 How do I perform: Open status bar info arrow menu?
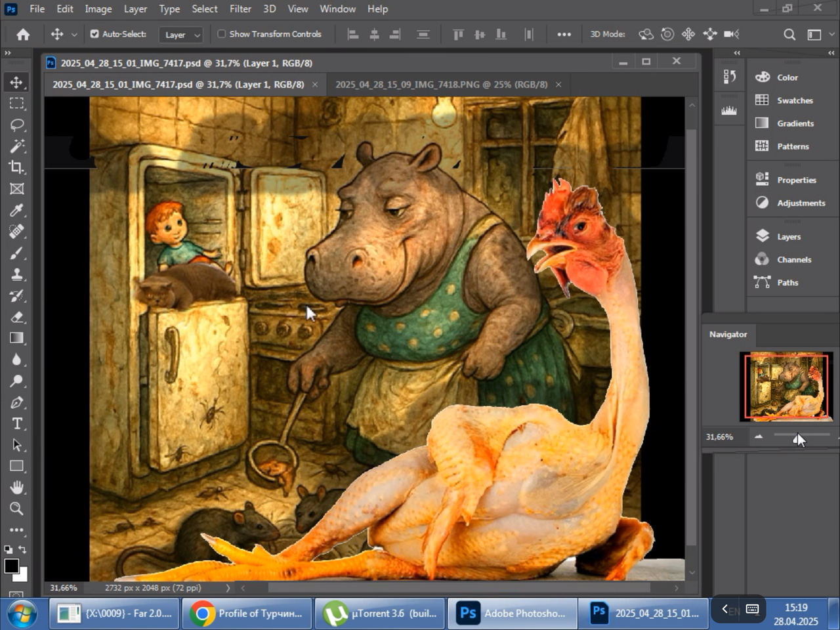pos(228,588)
